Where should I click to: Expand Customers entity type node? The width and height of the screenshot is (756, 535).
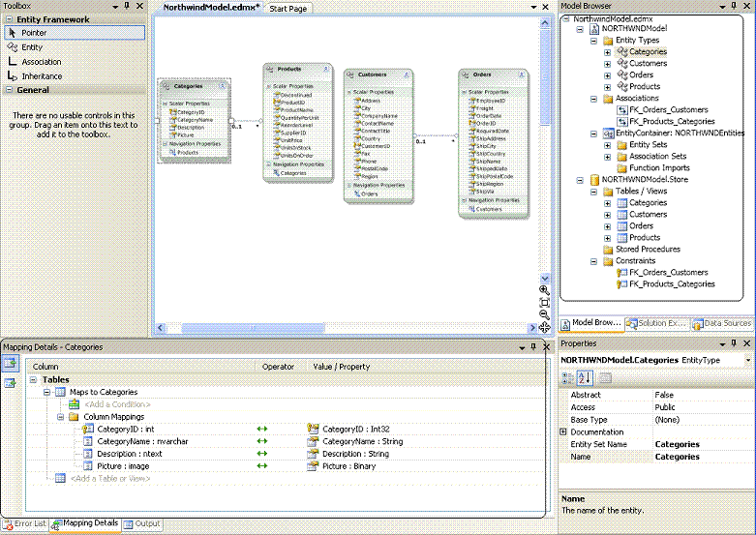pos(608,64)
